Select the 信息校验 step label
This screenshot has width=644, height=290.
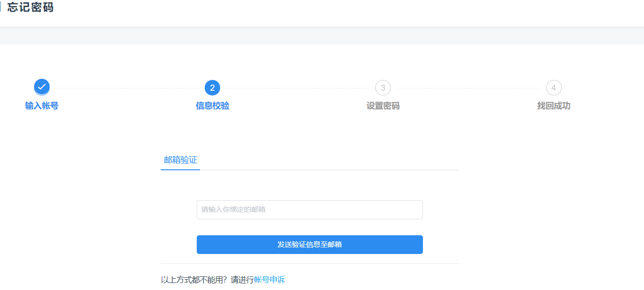pos(212,106)
